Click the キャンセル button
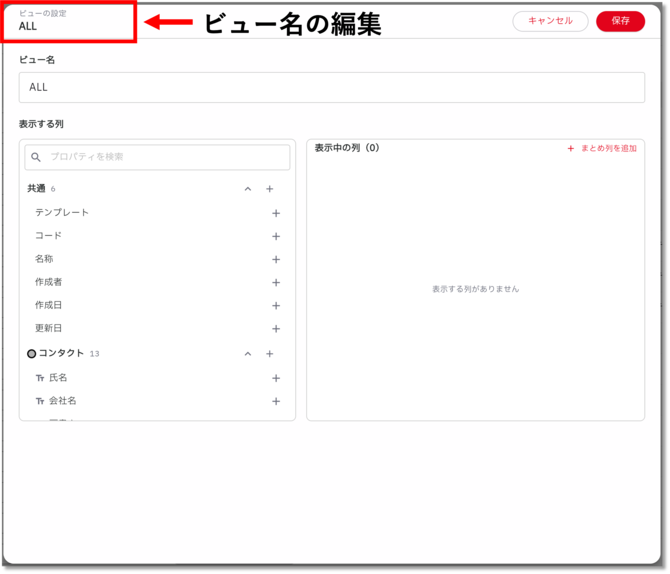 [550, 21]
